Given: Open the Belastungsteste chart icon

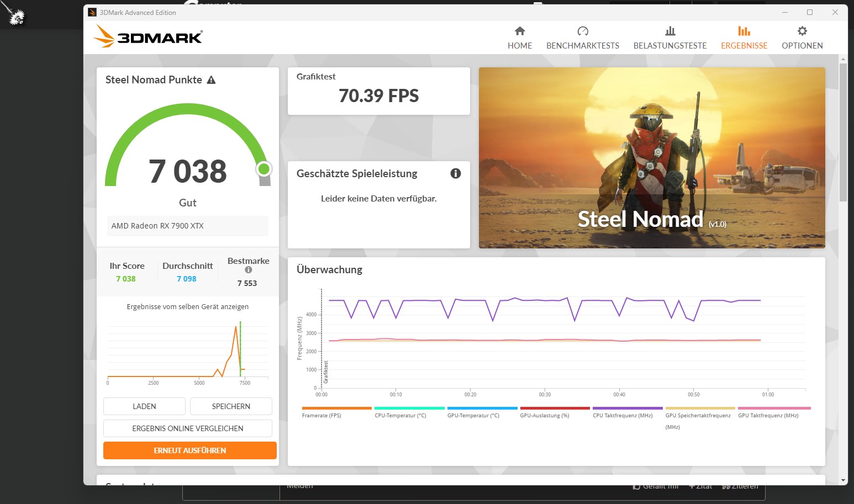Looking at the screenshot, I should [x=670, y=31].
